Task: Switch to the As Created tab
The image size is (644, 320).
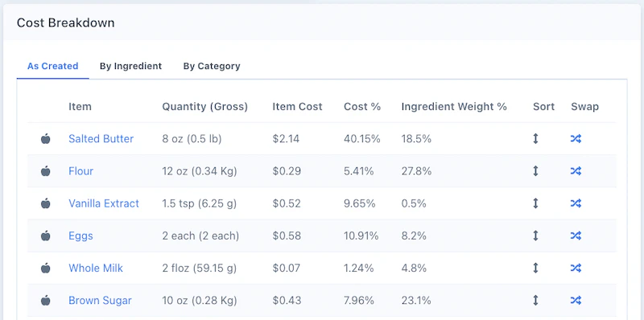Action: coord(52,66)
